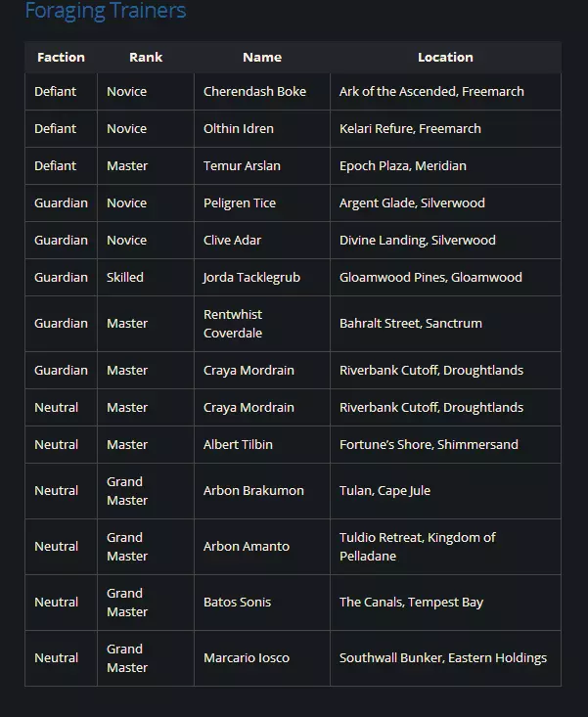Click the Fortune's Shore, Shimmersand location
This screenshot has height=717, width=588.
(429, 445)
